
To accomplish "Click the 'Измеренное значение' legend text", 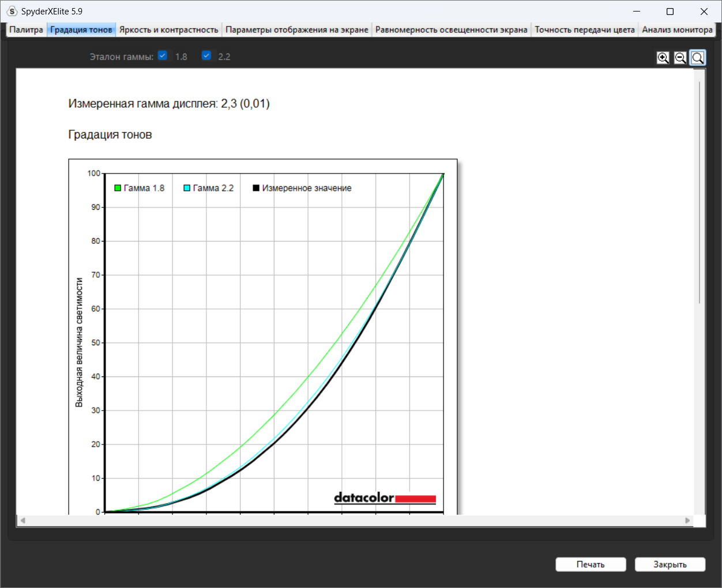I will 307,188.
